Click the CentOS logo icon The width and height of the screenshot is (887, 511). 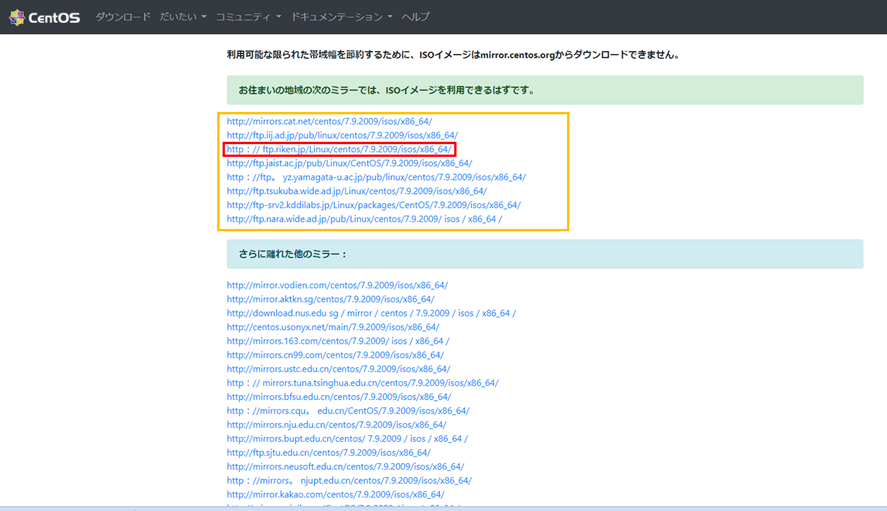click(17, 18)
